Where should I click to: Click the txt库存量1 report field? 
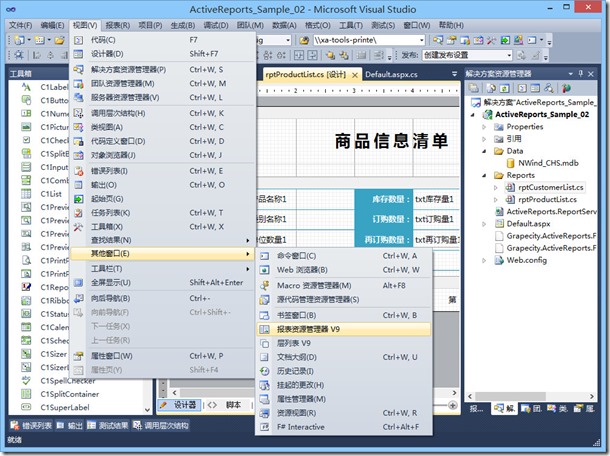pyautogui.click(x=436, y=199)
